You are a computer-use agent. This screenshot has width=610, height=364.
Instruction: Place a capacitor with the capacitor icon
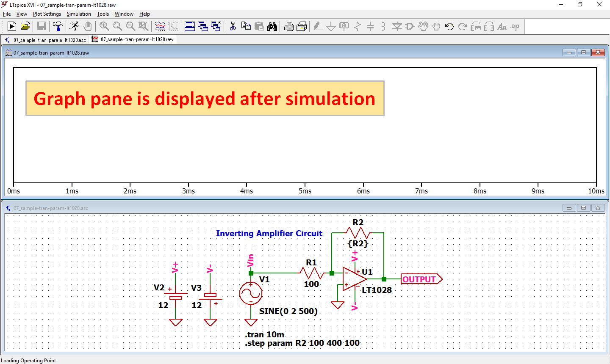pos(371,26)
